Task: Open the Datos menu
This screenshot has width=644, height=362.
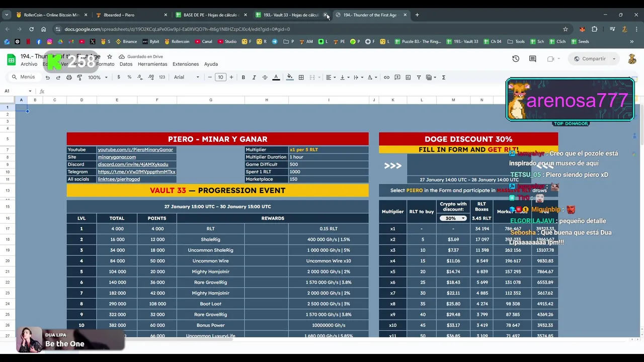Action: (x=126, y=64)
